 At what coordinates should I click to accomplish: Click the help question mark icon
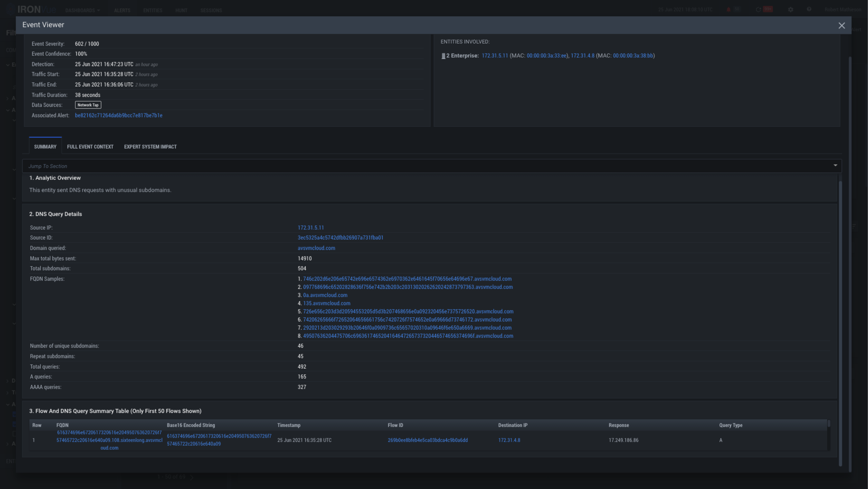pyautogui.click(x=809, y=9)
